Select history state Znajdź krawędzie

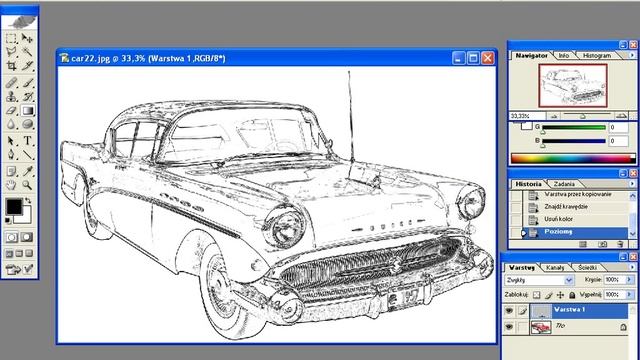[x=577, y=207]
